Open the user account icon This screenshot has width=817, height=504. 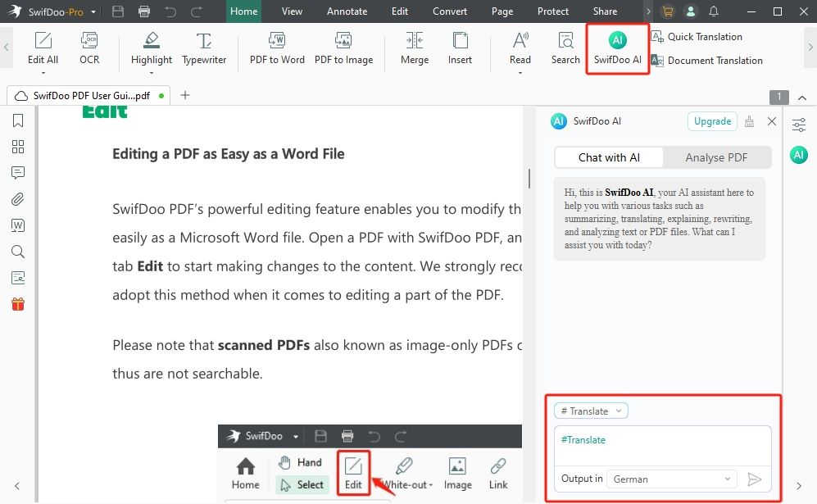click(690, 11)
